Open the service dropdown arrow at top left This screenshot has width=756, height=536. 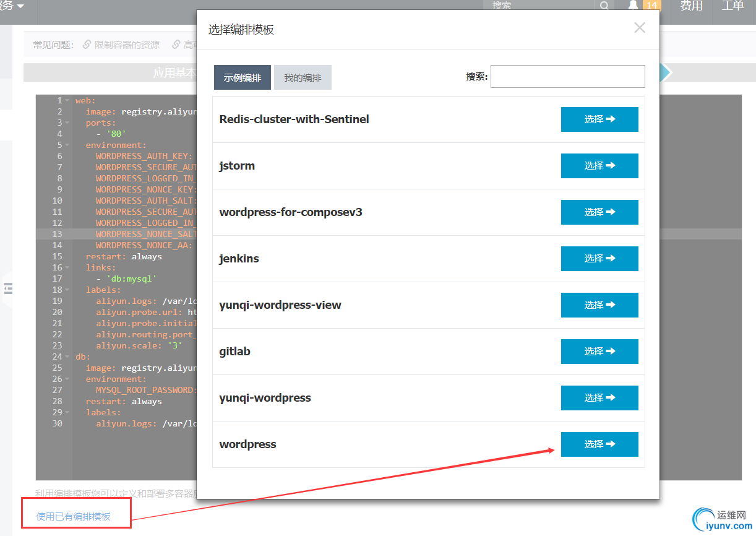[x=21, y=6]
